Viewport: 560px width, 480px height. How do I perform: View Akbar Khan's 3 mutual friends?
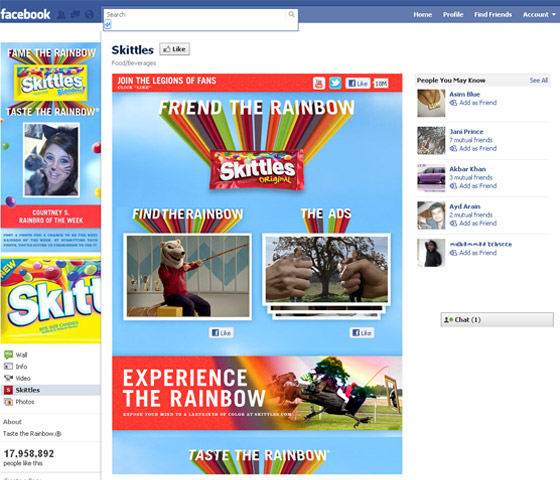tap(471, 178)
